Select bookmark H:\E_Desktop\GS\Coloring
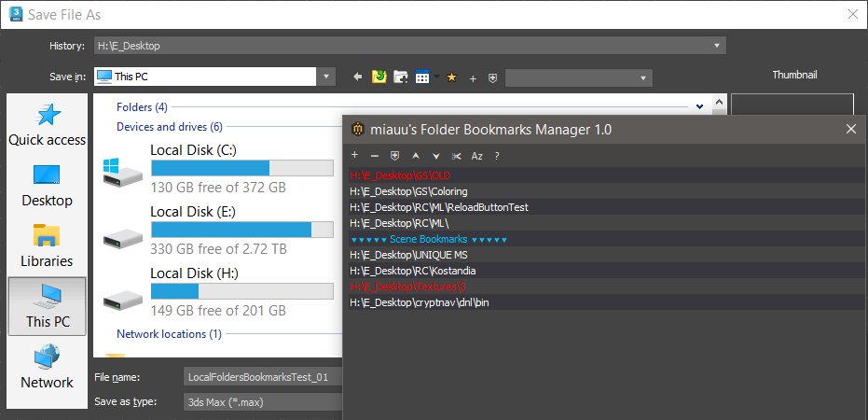 (x=607, y=191)
